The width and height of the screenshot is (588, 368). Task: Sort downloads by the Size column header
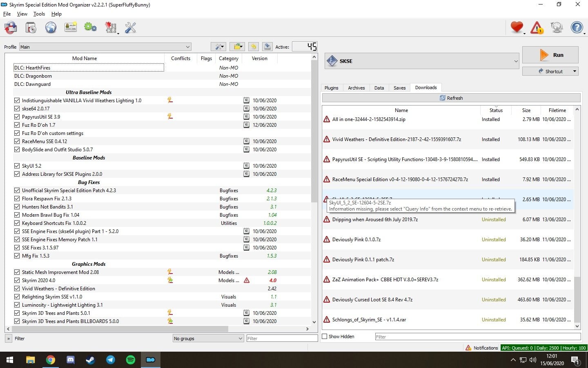pyautogui.click(x=526, y=110)
